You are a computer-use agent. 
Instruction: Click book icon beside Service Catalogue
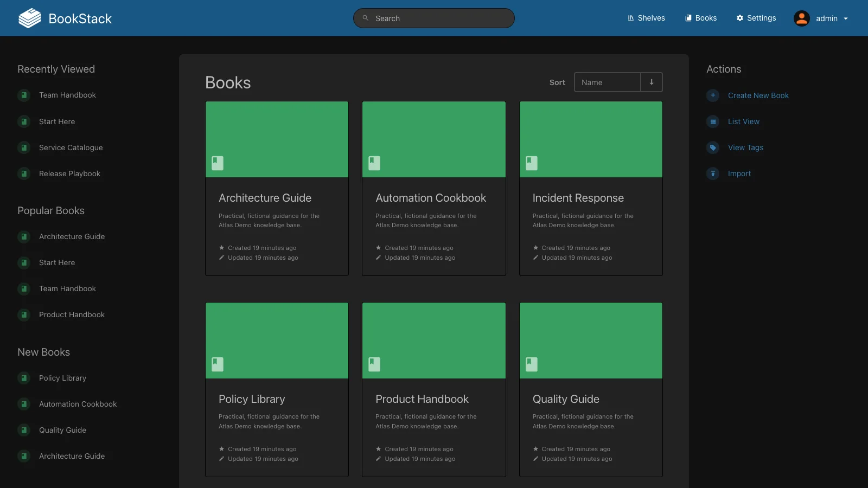(x=24, y=147)
